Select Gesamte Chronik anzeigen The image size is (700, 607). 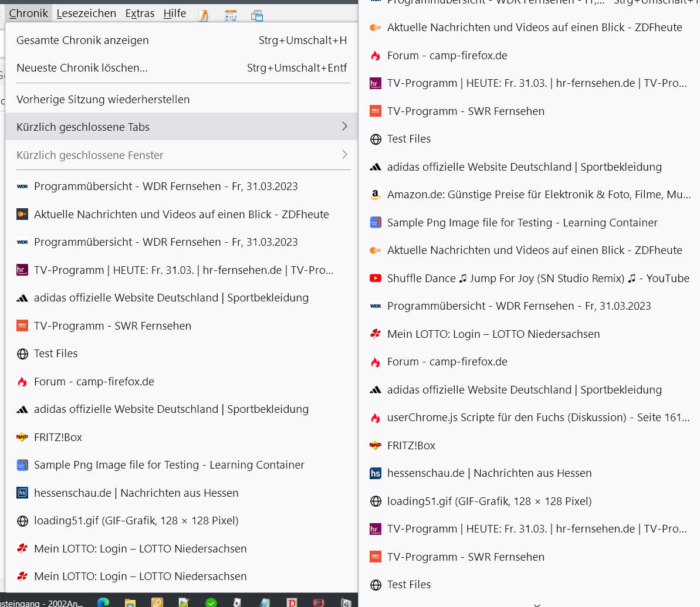83,40
